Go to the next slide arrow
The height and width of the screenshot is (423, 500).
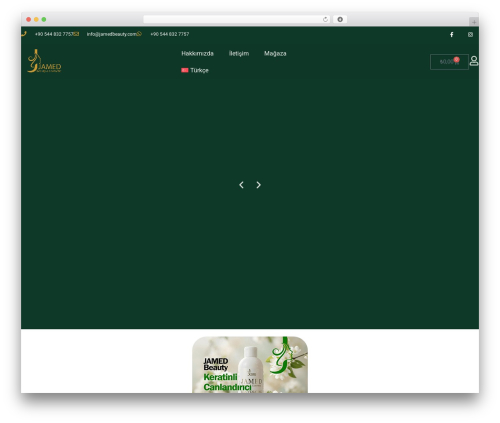(x=258, y=185)
